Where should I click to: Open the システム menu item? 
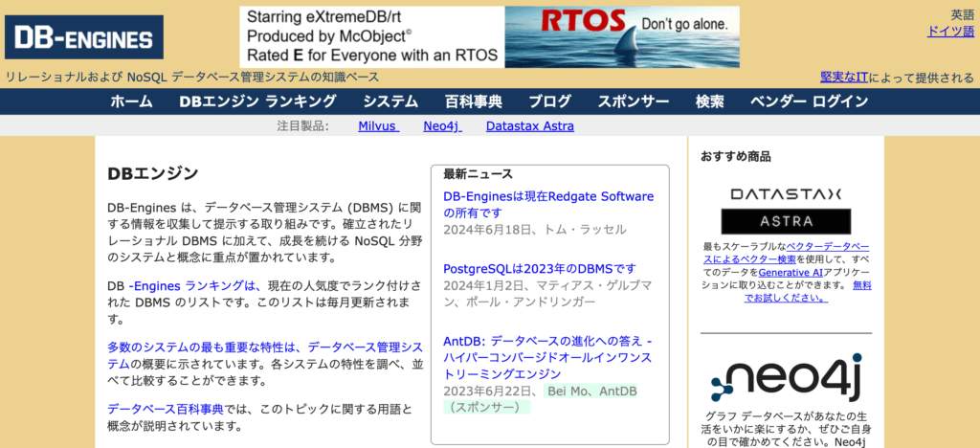tap(390, 101)
